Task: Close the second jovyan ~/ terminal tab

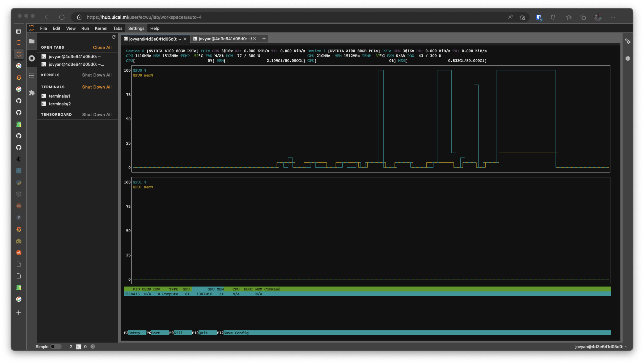Action: [x=255, y=39]
